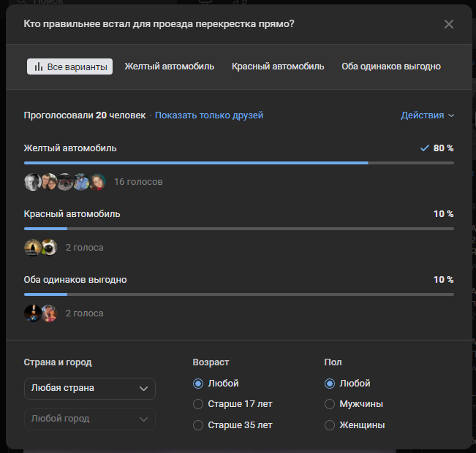Click 'Красный автомобиль' 10 % progress bar

click(239, 229)
